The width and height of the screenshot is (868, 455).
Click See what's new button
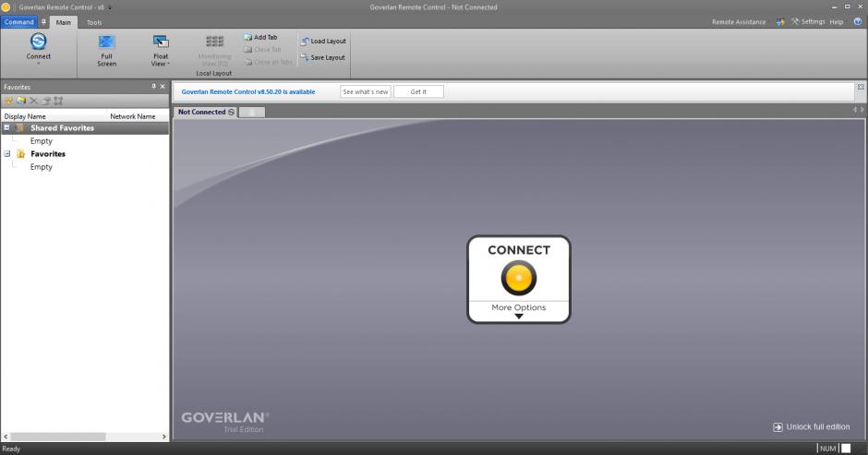[x=366, y=92]
